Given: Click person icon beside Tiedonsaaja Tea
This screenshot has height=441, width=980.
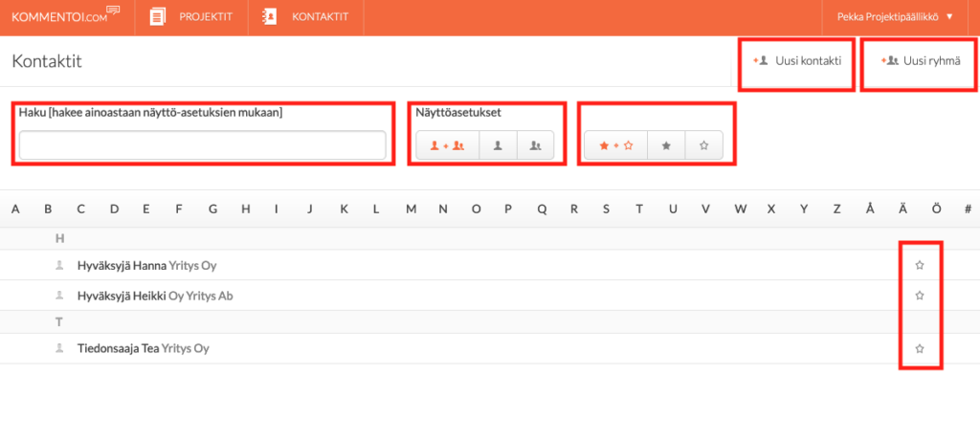Looking at the screenshot, I should pyautogui.click(x=60, y=348).
